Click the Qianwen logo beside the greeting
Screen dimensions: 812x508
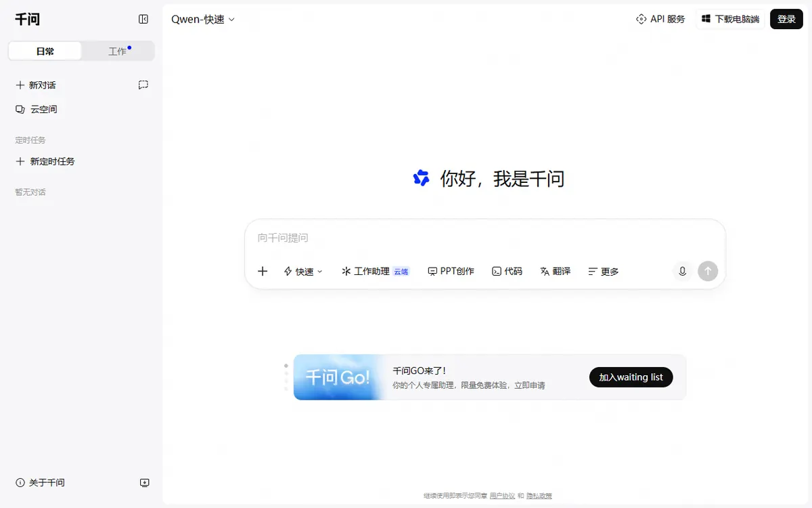point(421,178)
